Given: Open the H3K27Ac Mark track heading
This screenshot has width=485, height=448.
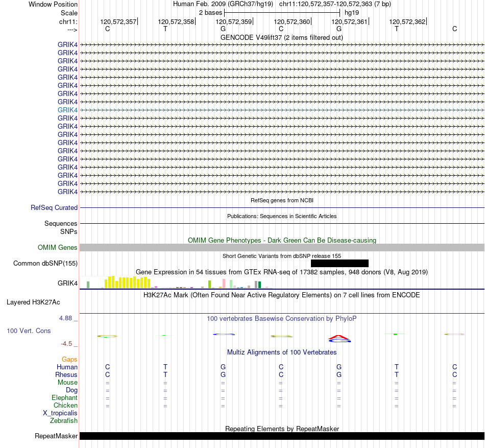Looking at the screenshot, I should coord(282,295).
